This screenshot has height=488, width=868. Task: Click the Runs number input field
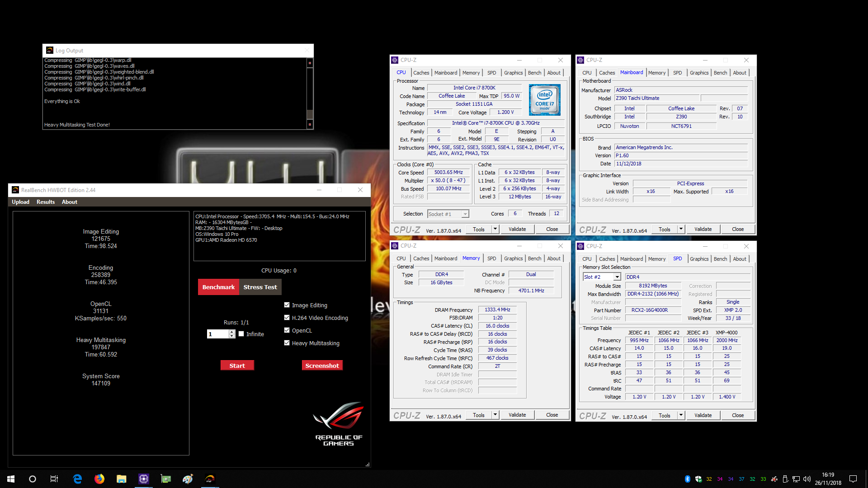(x=217, y=334)
